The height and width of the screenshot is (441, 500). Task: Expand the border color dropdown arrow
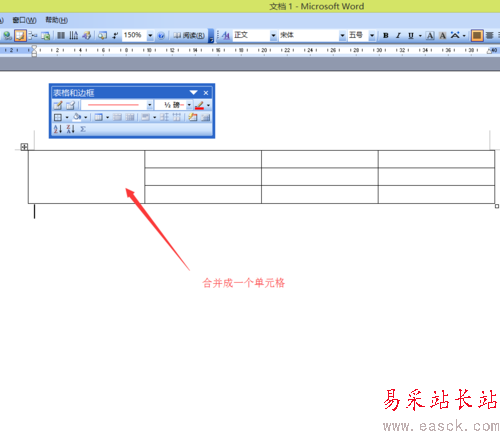(208, 105)
